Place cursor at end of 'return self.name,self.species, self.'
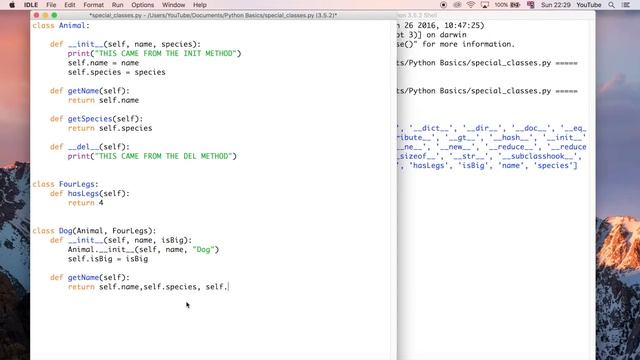Viewport: 640px width, 360px height. (x=229, y=287)
